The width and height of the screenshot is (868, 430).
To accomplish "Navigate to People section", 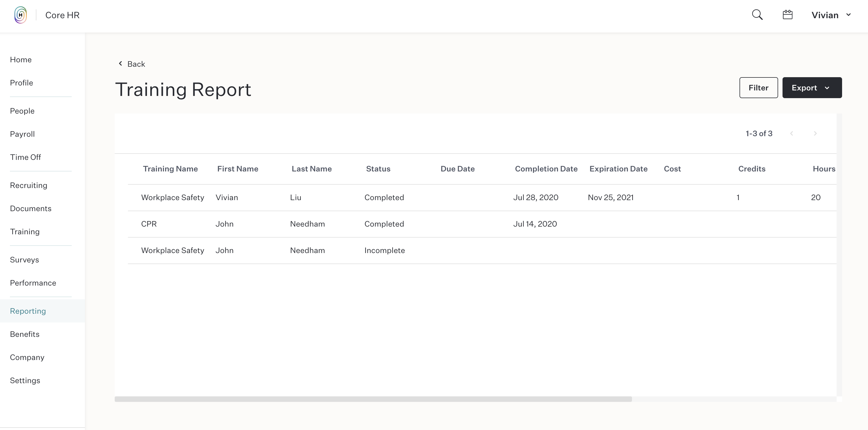I will pyautogui.click(x=22, y=111).
